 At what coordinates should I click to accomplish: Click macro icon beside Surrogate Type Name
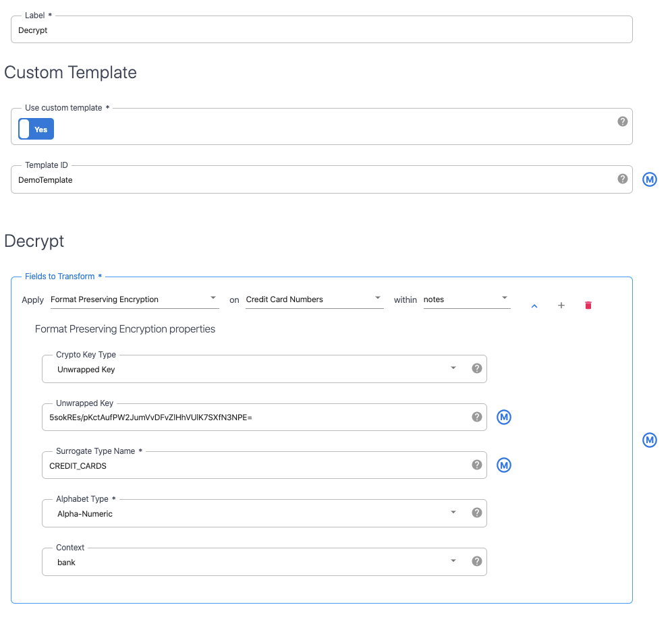[x=503, y=465]
